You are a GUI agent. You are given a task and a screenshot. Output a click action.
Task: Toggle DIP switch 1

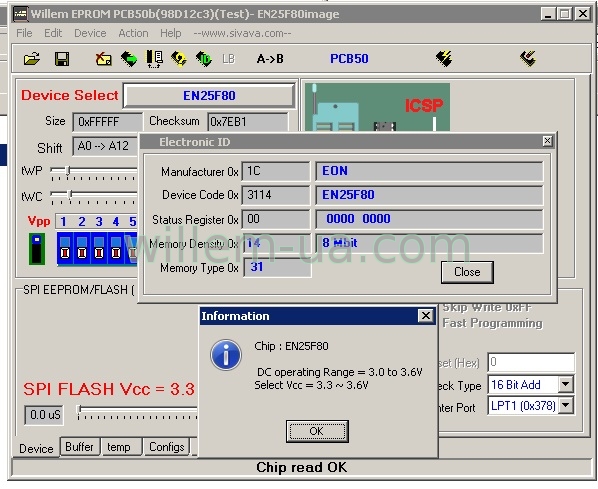(x=65, y=248)
